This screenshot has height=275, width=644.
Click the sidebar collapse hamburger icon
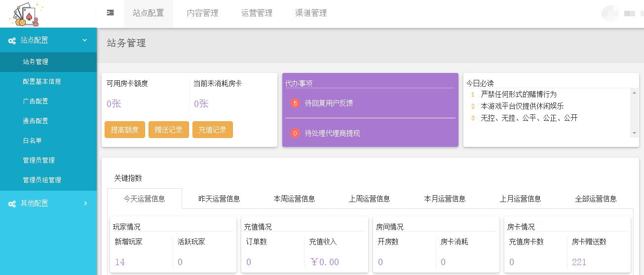(111, 13)
